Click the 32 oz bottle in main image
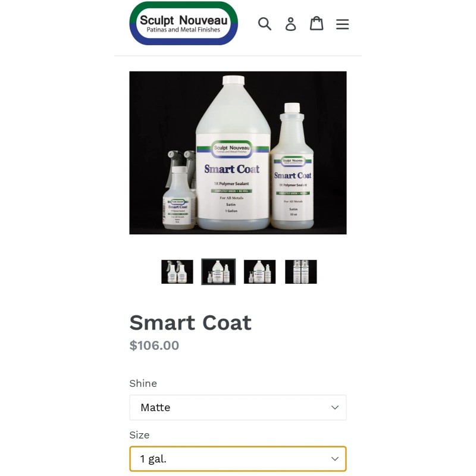 (x=292, y=167)
